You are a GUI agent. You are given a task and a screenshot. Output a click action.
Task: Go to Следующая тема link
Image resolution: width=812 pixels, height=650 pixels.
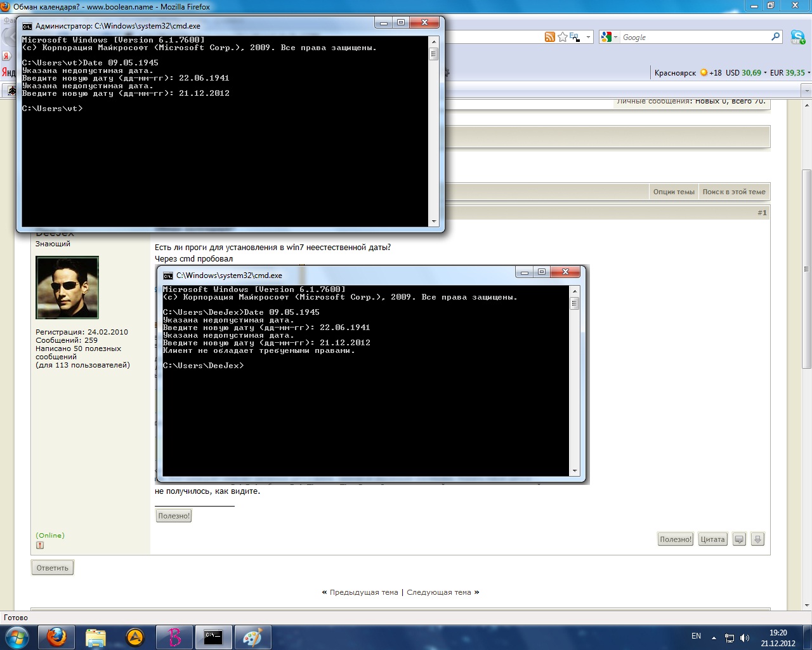439,592
